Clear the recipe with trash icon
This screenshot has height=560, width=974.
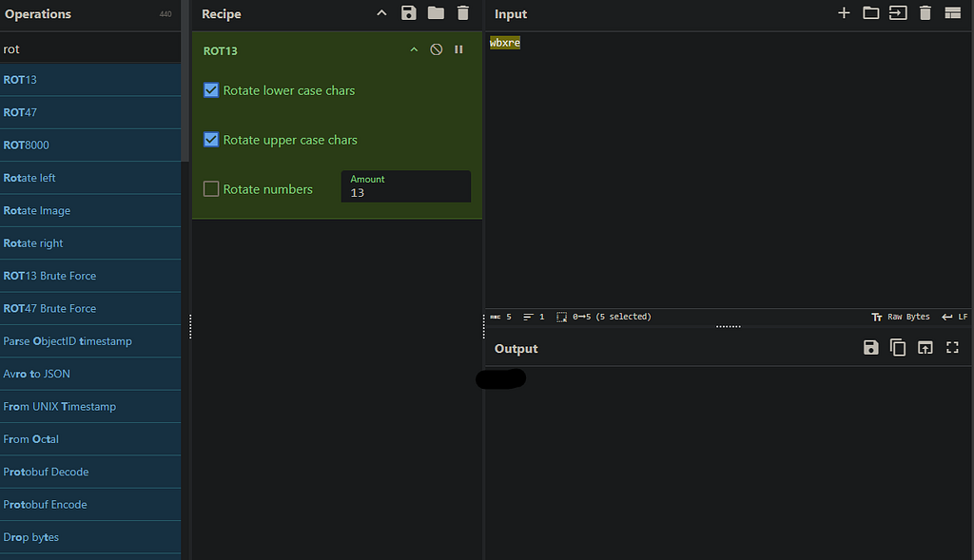pos(463,13)
